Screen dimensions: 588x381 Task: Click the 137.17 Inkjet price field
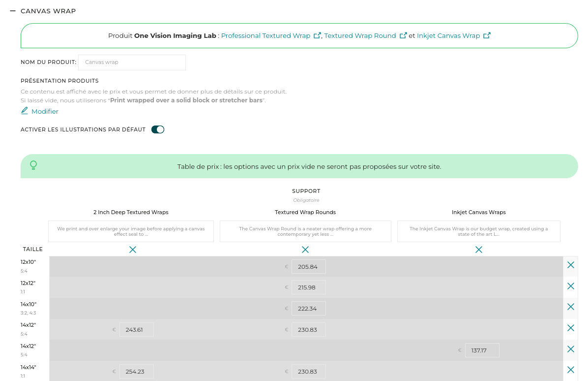482,350
